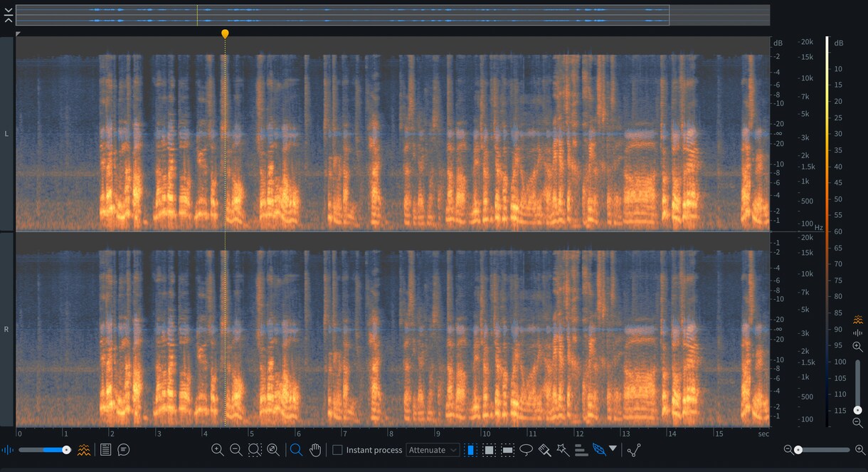
Task: Click the zoom to selection icon
Action: pos(255,450)
